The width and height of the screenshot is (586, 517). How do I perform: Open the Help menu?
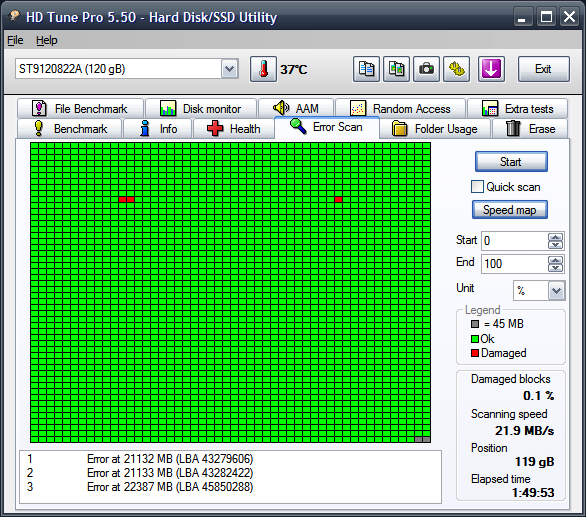(x=47, y=40)
